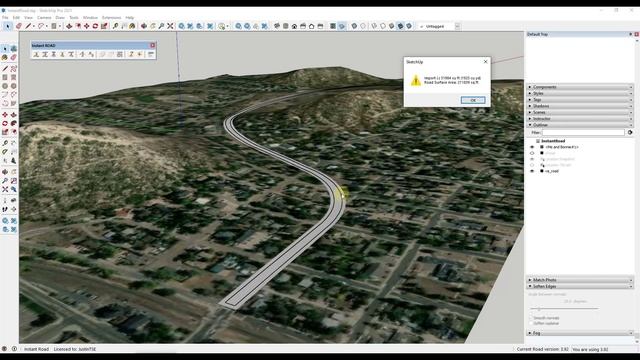Toggle visibility of Fill and Borrow group
640x360 pixels.
click(x=532, y=147)
